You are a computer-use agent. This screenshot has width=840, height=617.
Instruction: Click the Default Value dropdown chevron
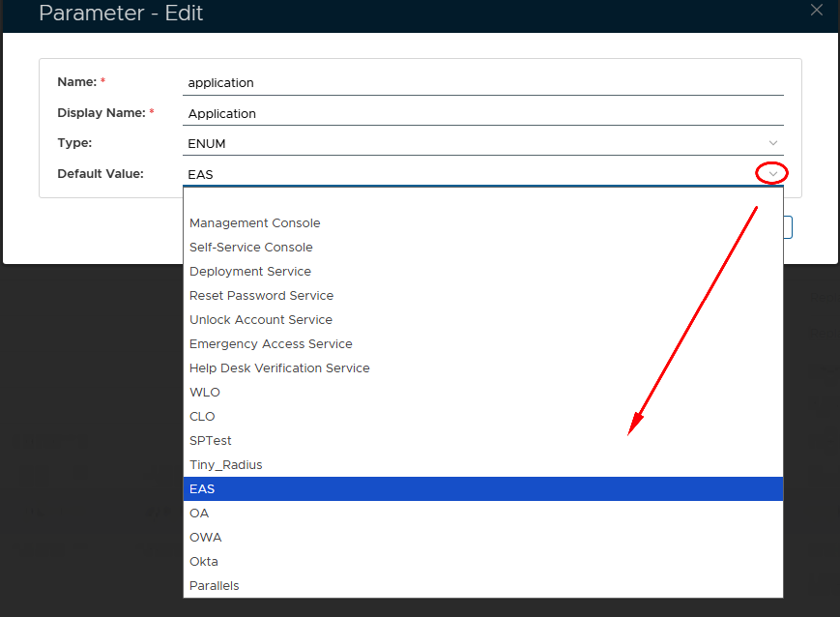coord(772,174)
